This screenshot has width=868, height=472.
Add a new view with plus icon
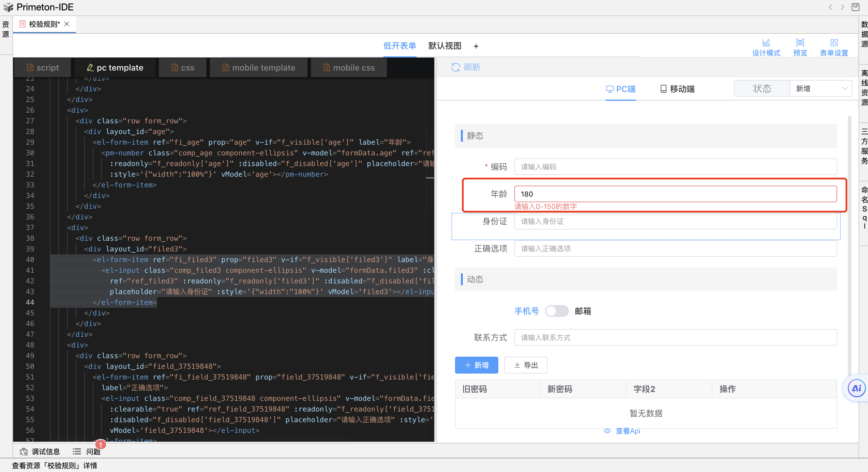pos(476,46)
